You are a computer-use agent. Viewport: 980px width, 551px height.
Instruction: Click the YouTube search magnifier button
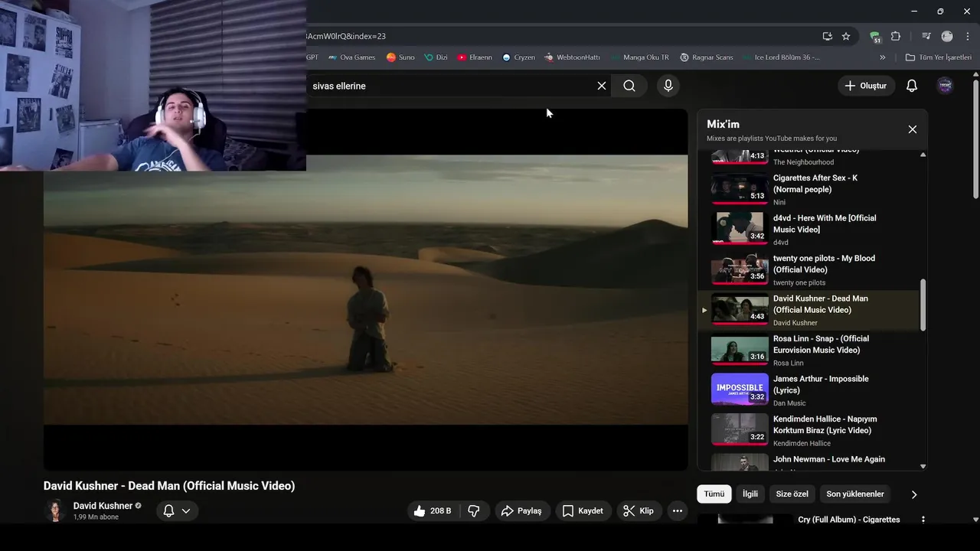(x=629, y=86)
